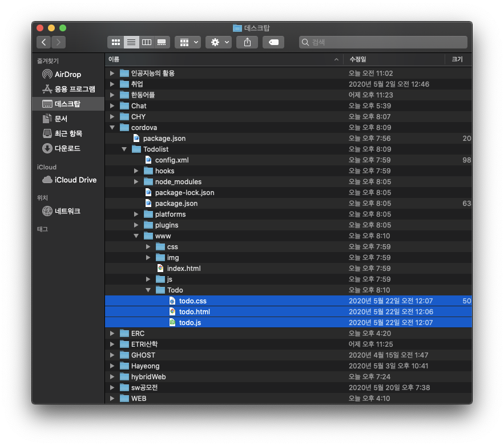The height and width of the screenshot is (446, 504).
Task: Go back with the left chevron button
Action: tap(44, 42)
